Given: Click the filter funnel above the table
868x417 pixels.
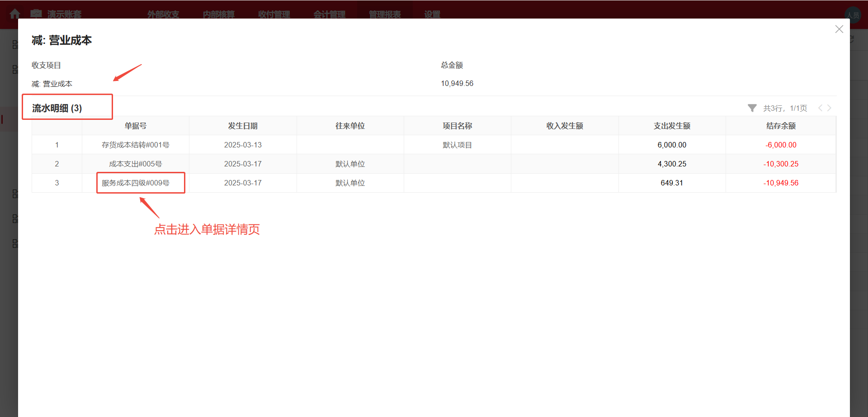Looking at the screenshot, I should (752, 108).
